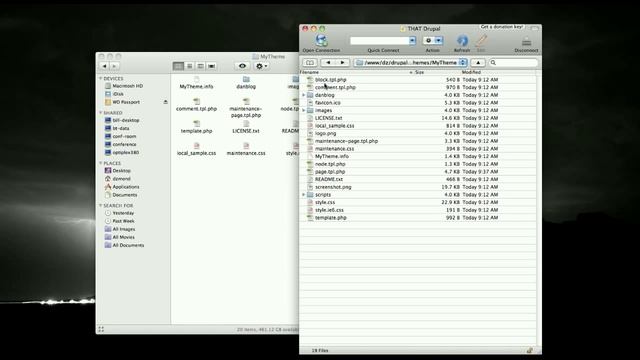Expand the scripts folder in Cyberduck
The height and width of the screenshot is (360, 640).
[303, 195]
